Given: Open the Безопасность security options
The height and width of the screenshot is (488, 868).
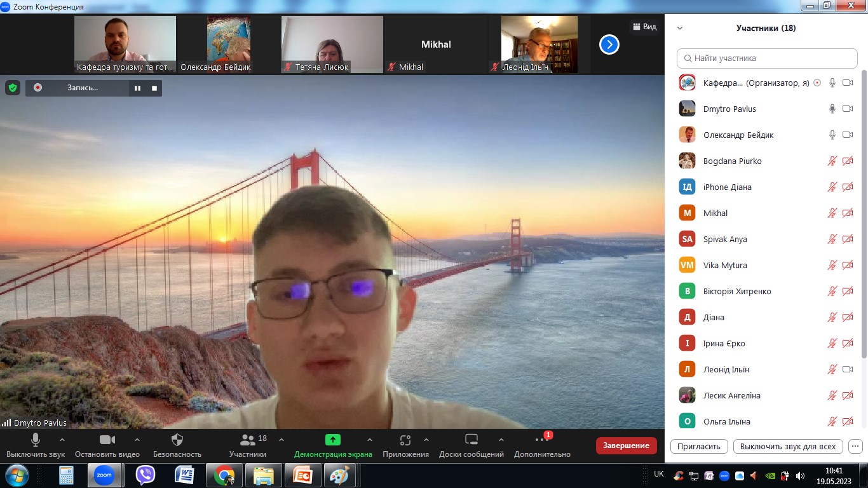Looking at the screenshot, I should (177, 445).
